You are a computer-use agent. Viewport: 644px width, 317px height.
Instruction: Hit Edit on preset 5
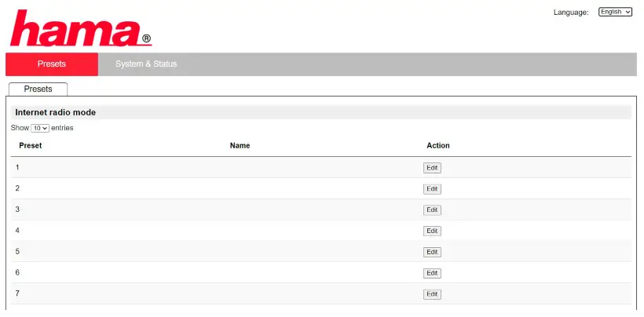tap(432, 252)
